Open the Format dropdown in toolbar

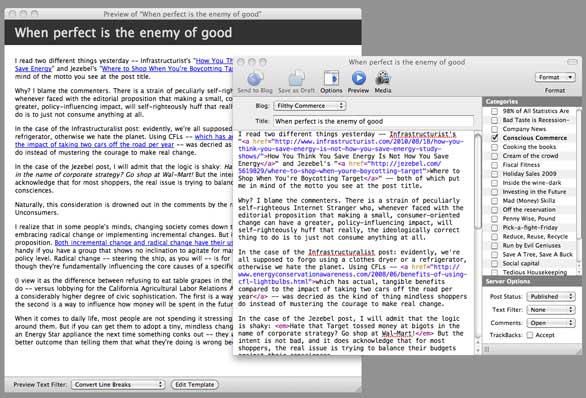pyautogui.click(x=555, y=77)
